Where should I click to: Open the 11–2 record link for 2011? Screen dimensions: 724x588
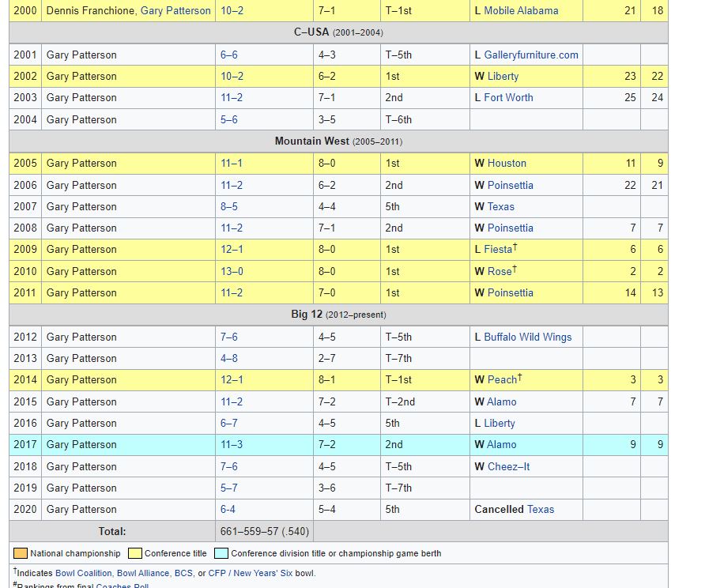tap(232, 292)
